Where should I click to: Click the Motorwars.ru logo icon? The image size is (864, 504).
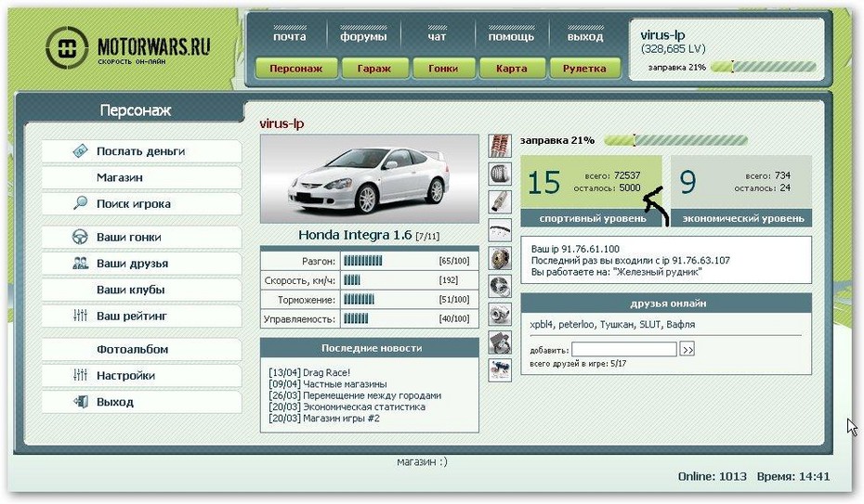click(x=67, y=48)
